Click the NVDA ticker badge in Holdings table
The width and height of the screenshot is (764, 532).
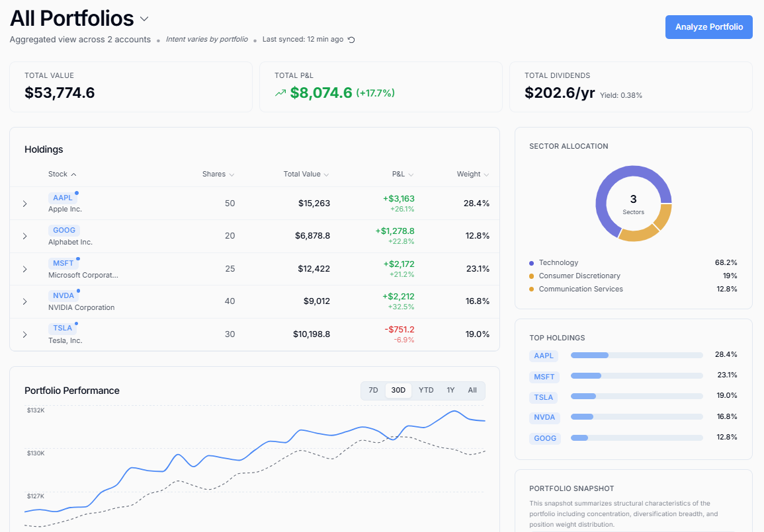[64, 295]
